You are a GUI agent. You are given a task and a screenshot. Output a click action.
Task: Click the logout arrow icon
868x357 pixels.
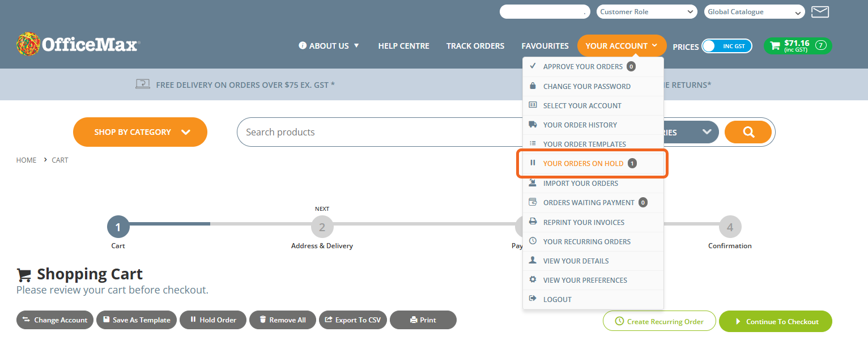(x=533, y=299)
